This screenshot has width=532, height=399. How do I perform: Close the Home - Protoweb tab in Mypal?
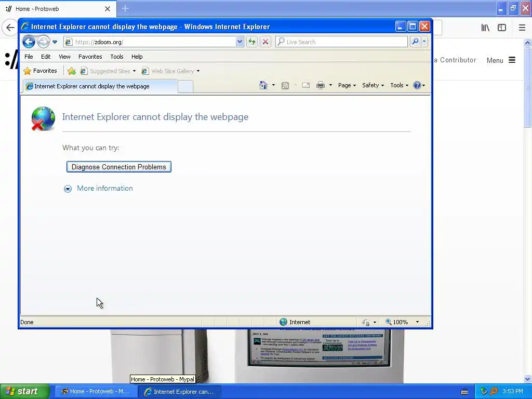point(108,9)
